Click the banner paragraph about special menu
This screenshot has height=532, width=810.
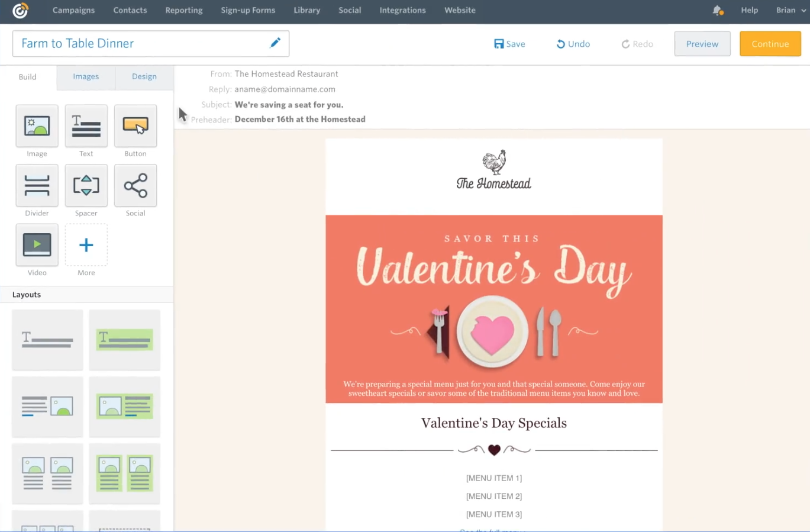[494, 389]
